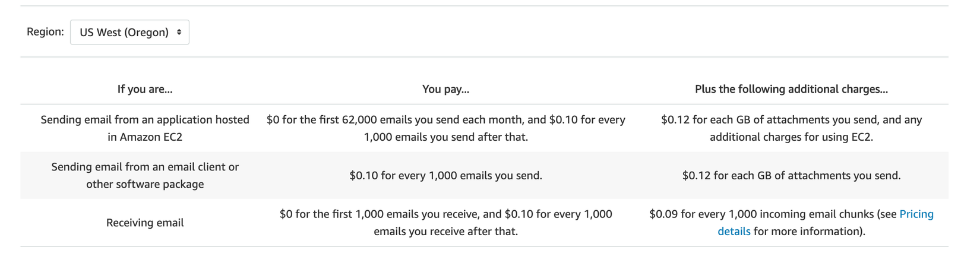Click the "$0.09 for every 1,000 incoming email chunks" text
Screen dimensions: 980x272
click(x=772, y=214)
